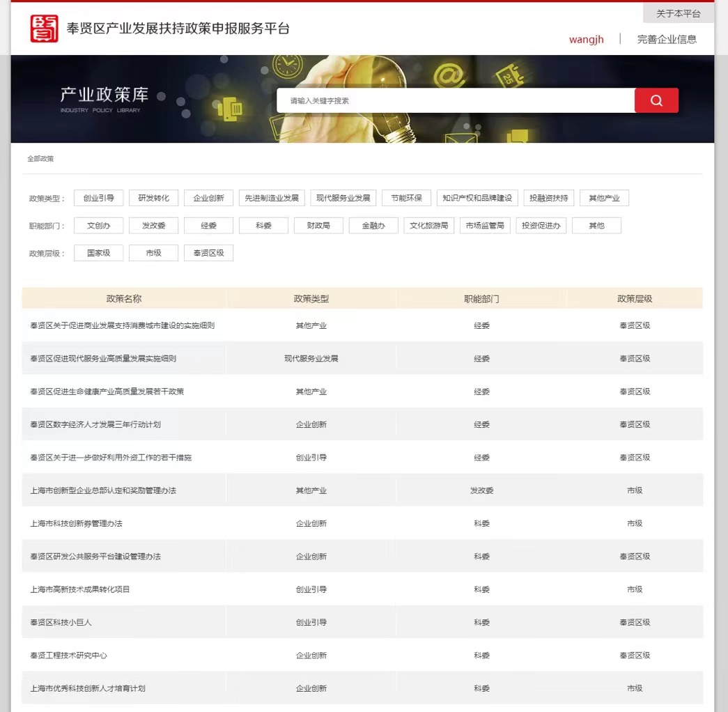Select the 先进制造业发展 filter
The height and width of the screenshot is (712, 728).
(271, 198)
